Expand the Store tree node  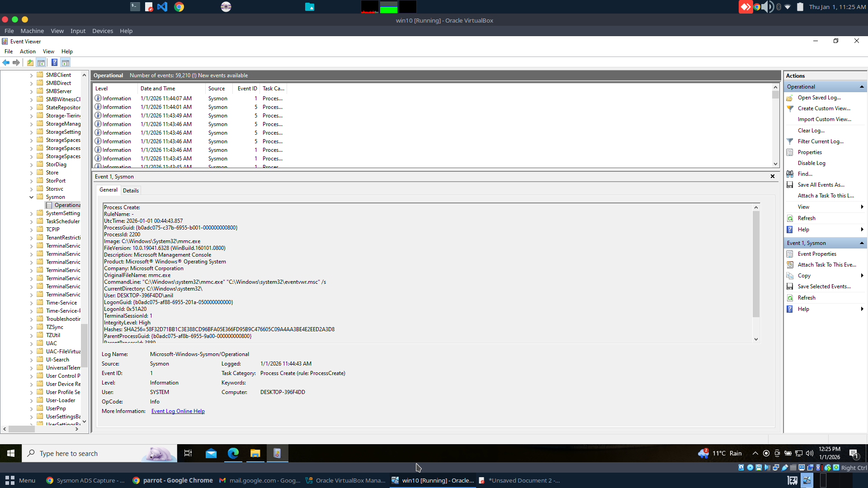(32, 173)
